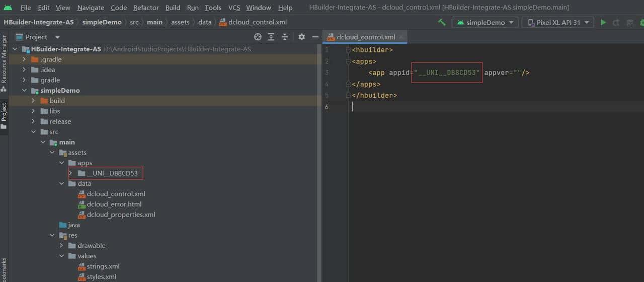Open the VCS menu
Viewport: 644px width, 282px height.
click(x=234, y=8)
